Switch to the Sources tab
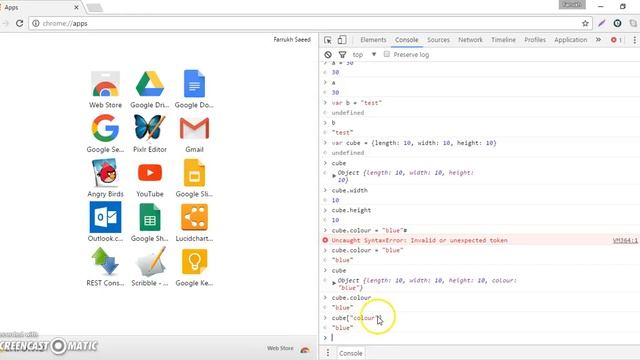640x360 pixels. [438, 40]
